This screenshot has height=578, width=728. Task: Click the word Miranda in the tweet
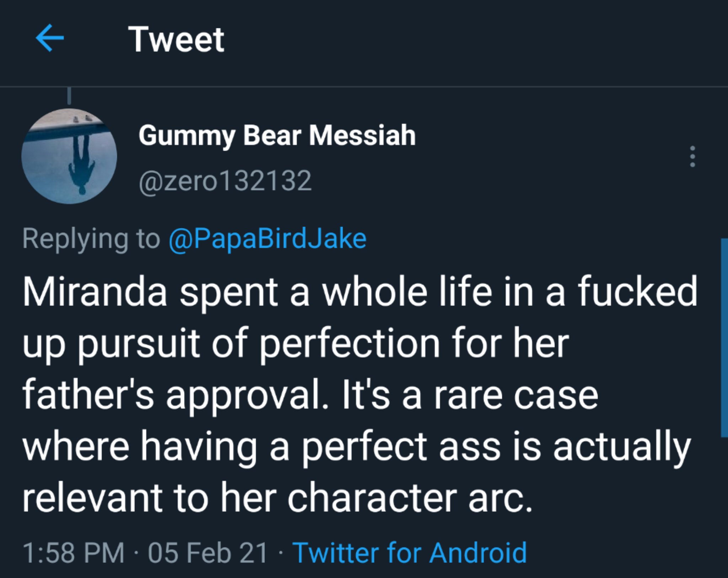tap(95, 293)
